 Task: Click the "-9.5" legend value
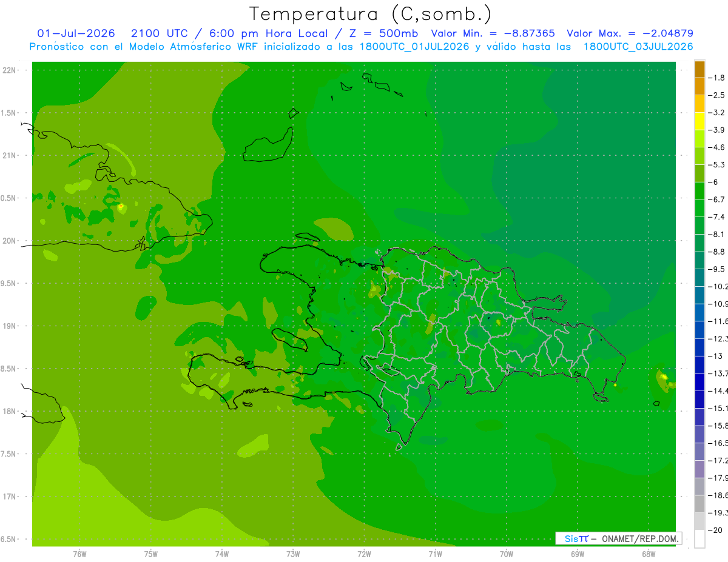pyautogui.click(x=716, y=269)
